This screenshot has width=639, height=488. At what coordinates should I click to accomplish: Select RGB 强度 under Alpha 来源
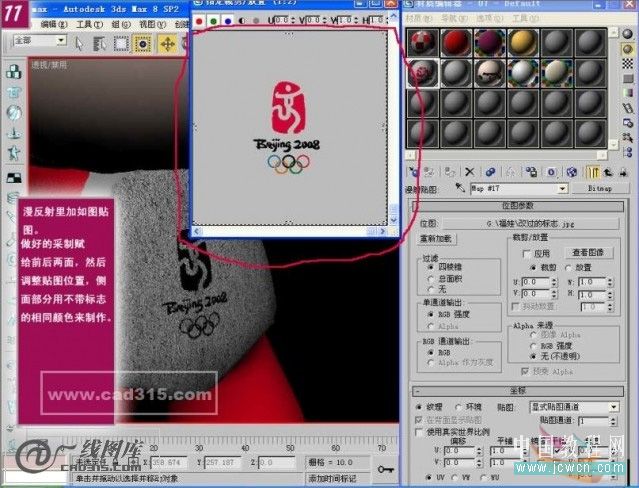tap(533, 346)
